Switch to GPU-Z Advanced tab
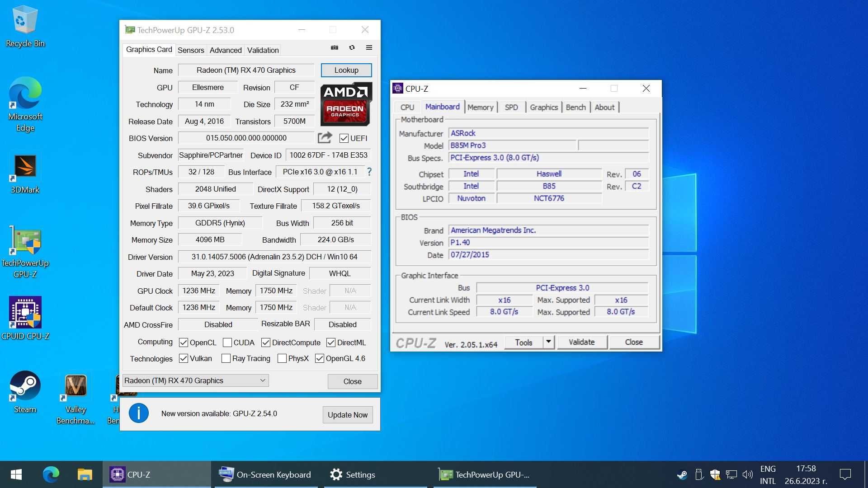The height and width of the screenshot is (488, 868). click(226, 50)
